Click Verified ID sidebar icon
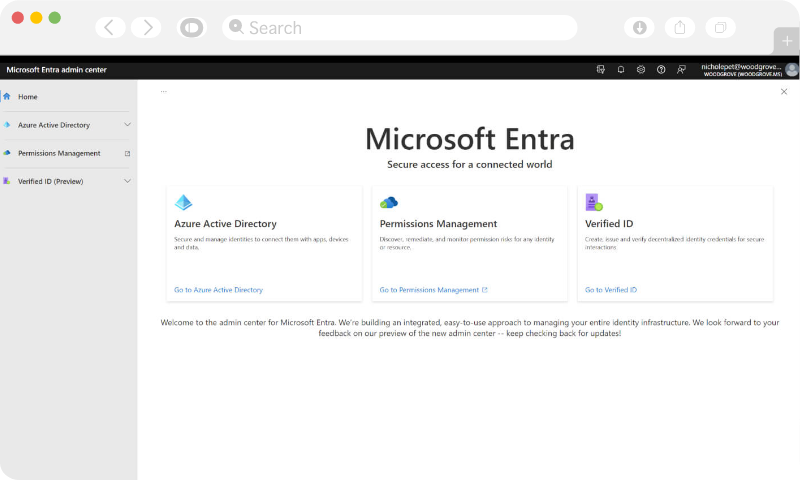Screen dimensions: 800x480 (x=7, y=181)
